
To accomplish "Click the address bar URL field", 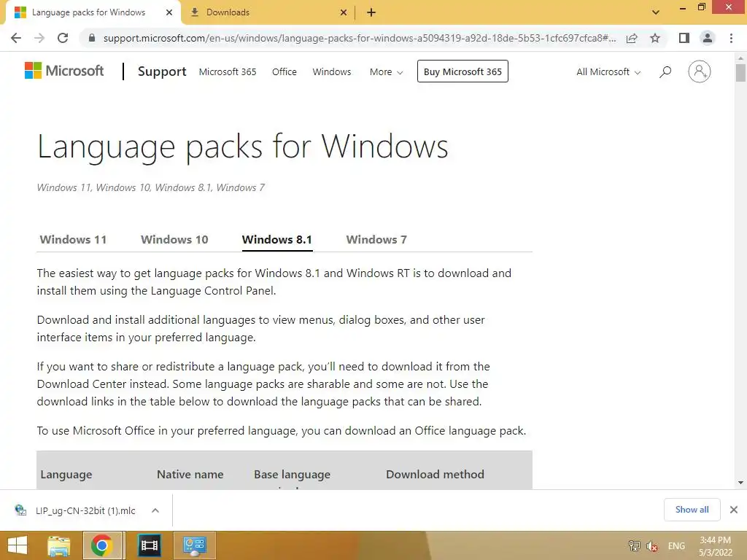I will [x=360, y=38].
